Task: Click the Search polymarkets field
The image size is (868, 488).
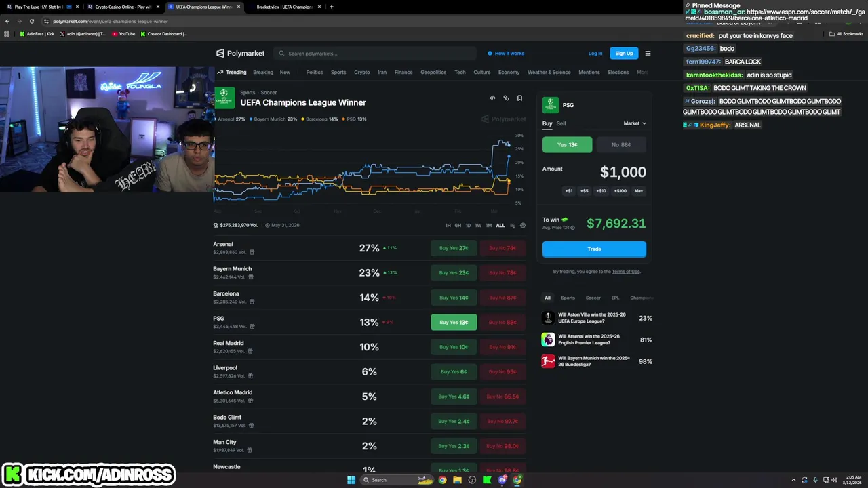Action: tap(376, 53)
